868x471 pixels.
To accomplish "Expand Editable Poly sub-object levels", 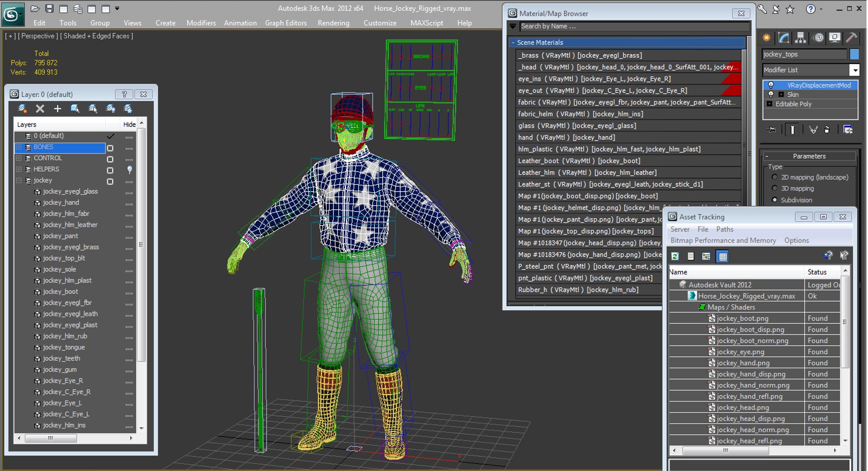I will pos(769,104).
